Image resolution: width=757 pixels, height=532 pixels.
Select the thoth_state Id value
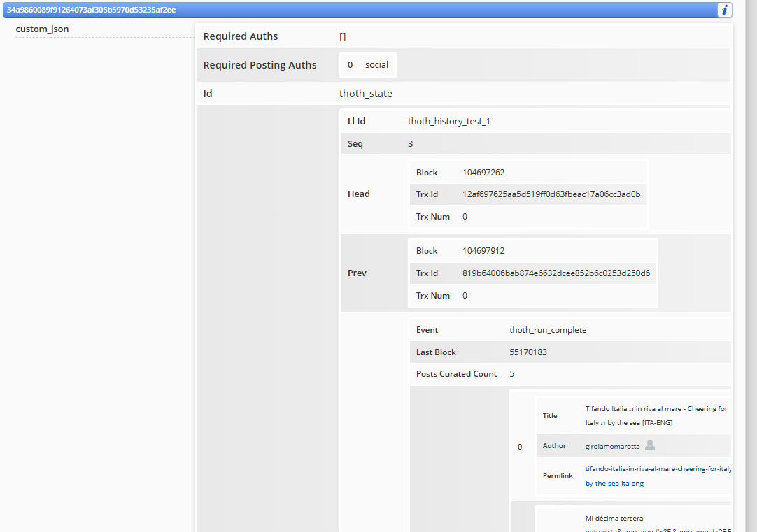[365, 94]
